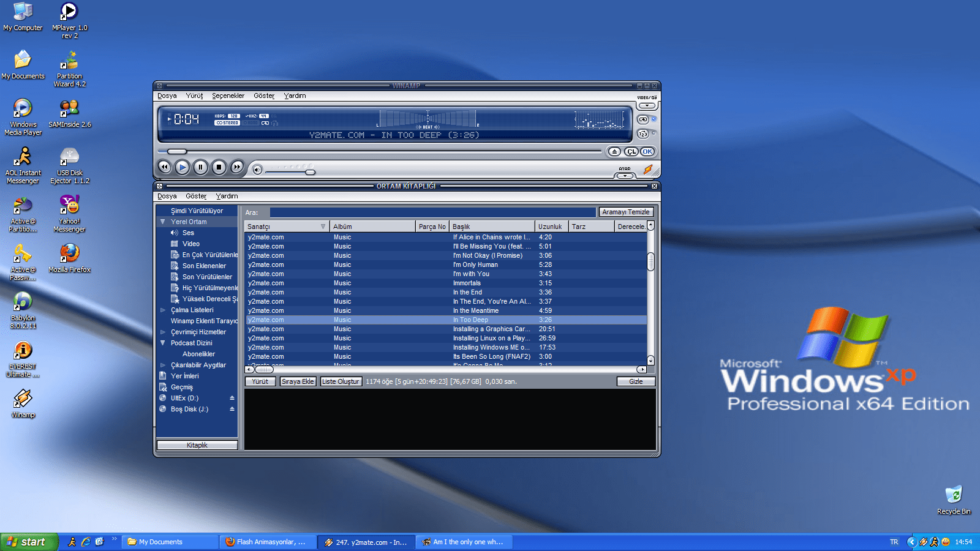Expand the VIDEO/GÖ drawer arrow
Screen dimensions: 980x551
tap(647, 106)
